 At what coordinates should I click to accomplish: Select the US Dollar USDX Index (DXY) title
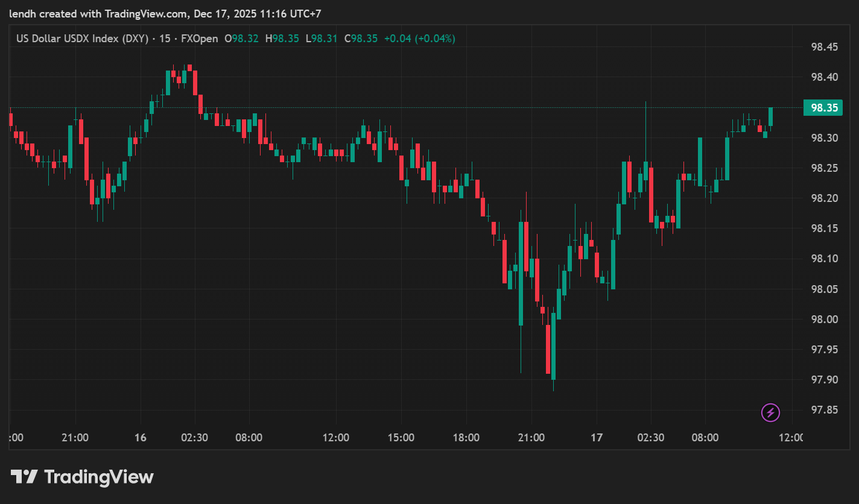click(x=83, y=39)
